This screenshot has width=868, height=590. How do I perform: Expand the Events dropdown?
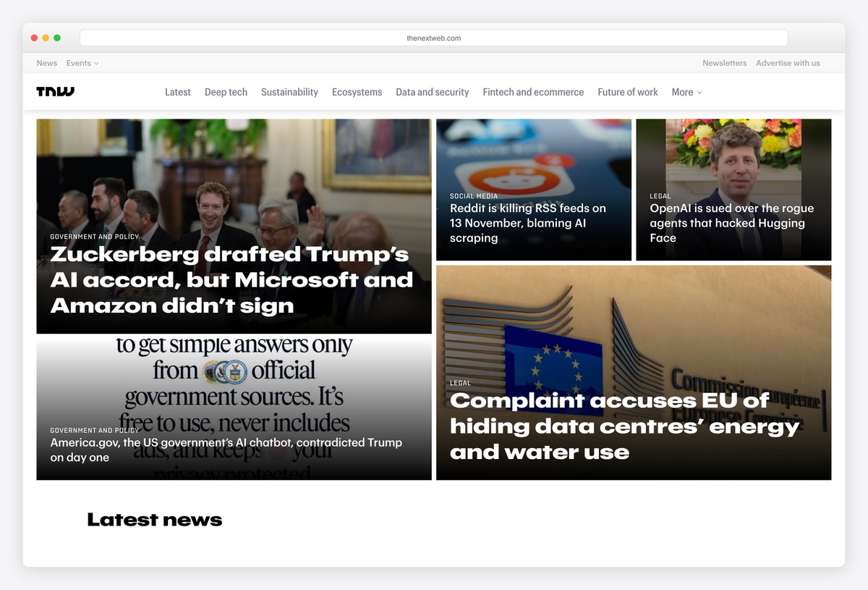click(x=82, y=63)
